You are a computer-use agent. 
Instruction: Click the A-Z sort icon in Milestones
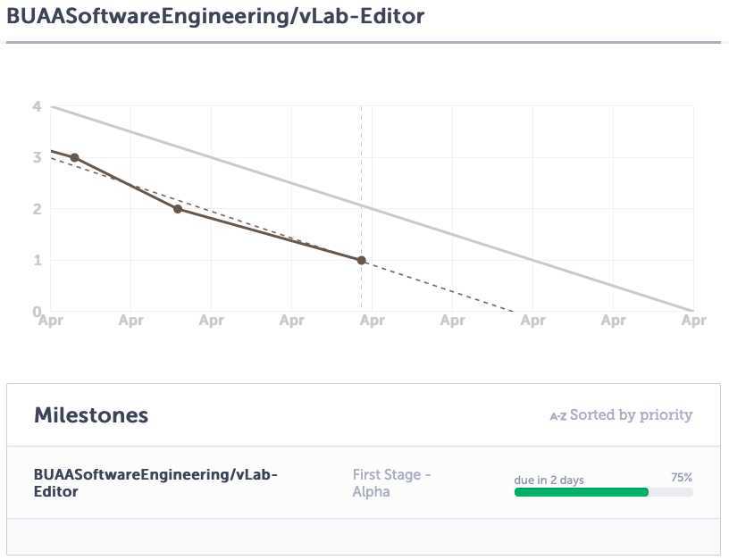557,415
